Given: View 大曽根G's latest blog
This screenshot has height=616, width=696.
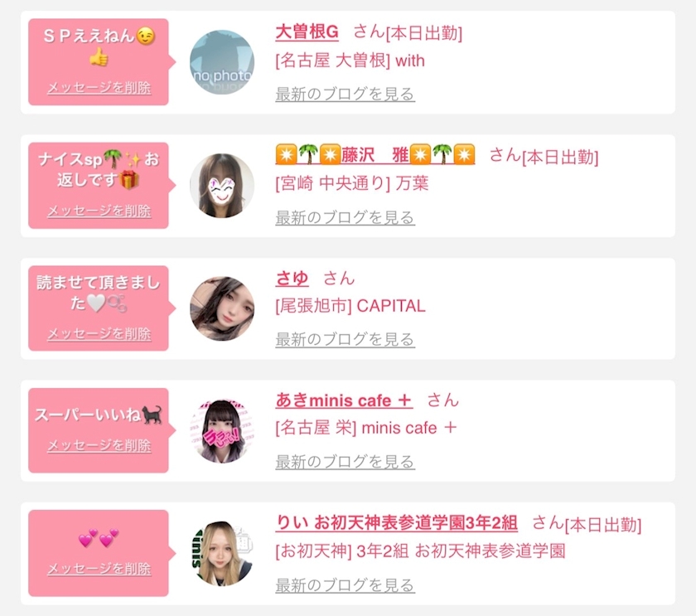Looking at the screenshot, I should point(345,95).
